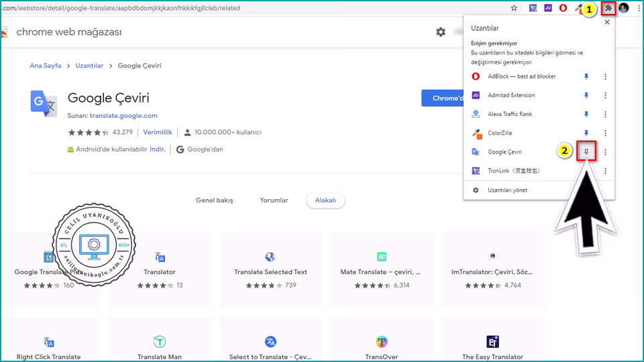This screenshot has height=362, width=644.
Task: Open more options for ColorZilla
Action: (605, 133)
